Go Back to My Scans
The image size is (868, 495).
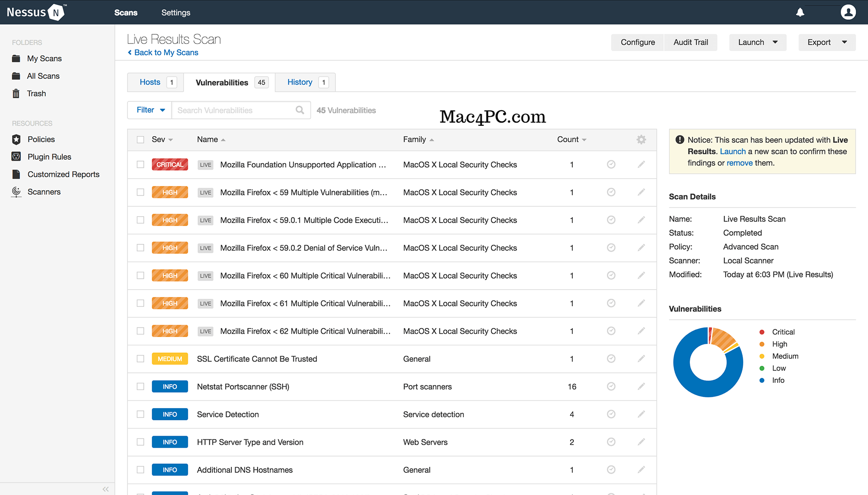(163, 52)
